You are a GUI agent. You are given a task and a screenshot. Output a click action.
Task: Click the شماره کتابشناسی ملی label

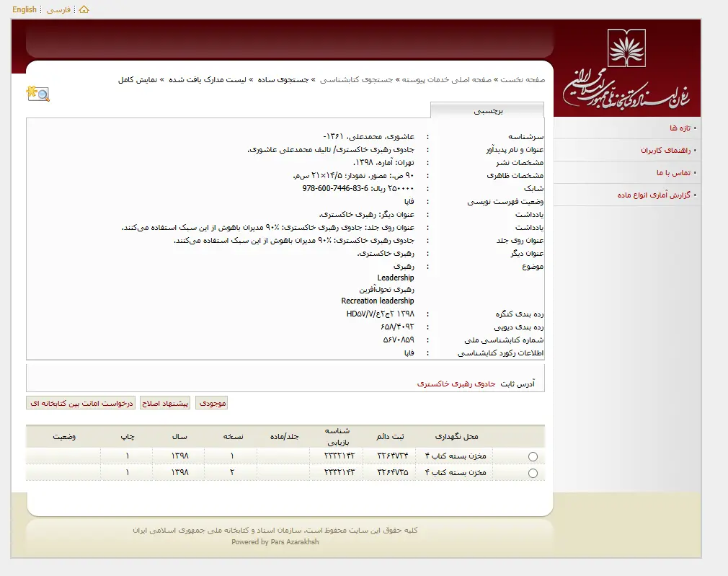tap(504, 340)
